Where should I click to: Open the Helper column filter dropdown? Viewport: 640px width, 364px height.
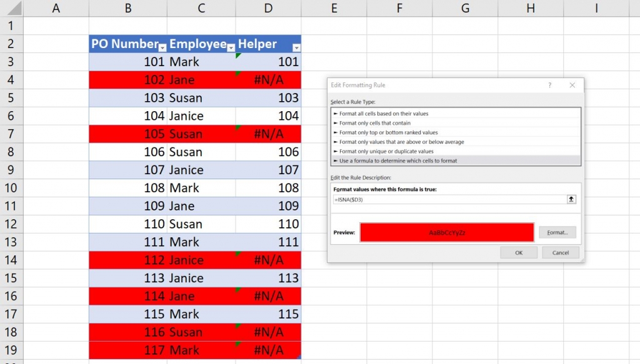point(296,46)
